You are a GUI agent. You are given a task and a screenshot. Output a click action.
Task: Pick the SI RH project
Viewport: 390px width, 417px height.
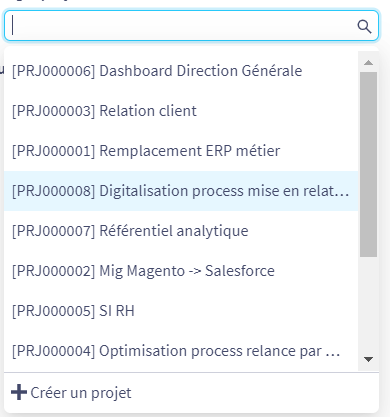(x=181, y=311)
